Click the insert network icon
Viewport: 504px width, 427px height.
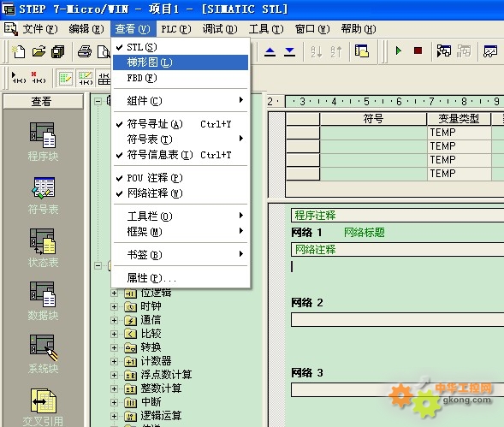(x=19, y=78)
